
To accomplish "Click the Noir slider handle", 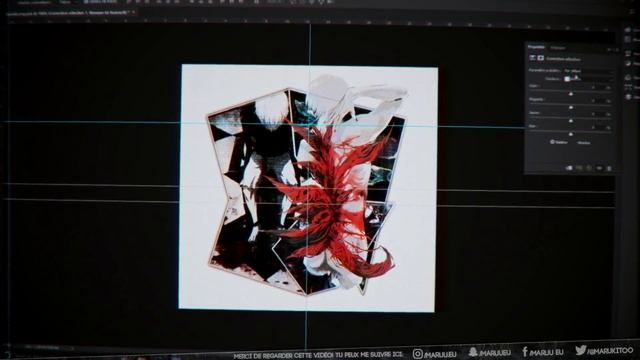I will [571, 134].
